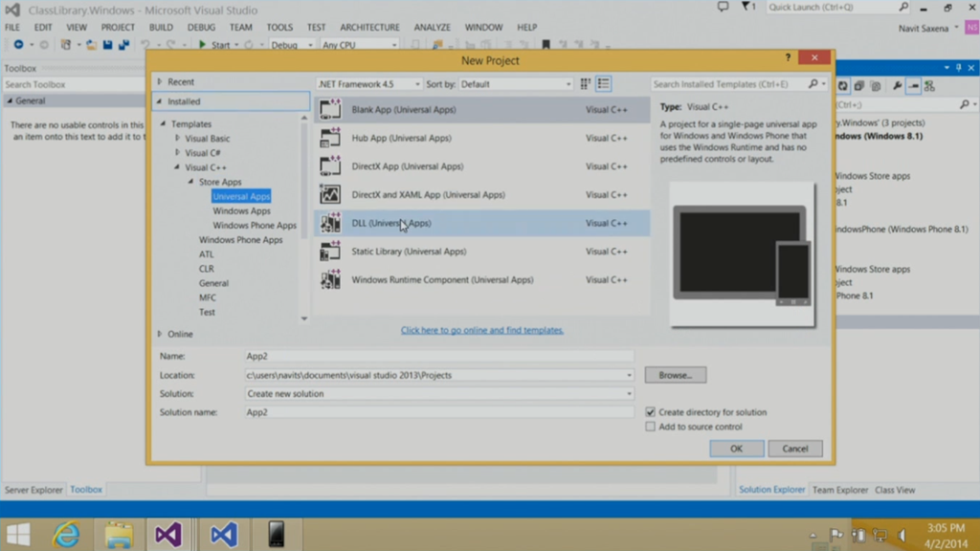The width and height of the screenshot is (980, 551).
Task: Open the notifications flag icon
Action: click(748, 7)
